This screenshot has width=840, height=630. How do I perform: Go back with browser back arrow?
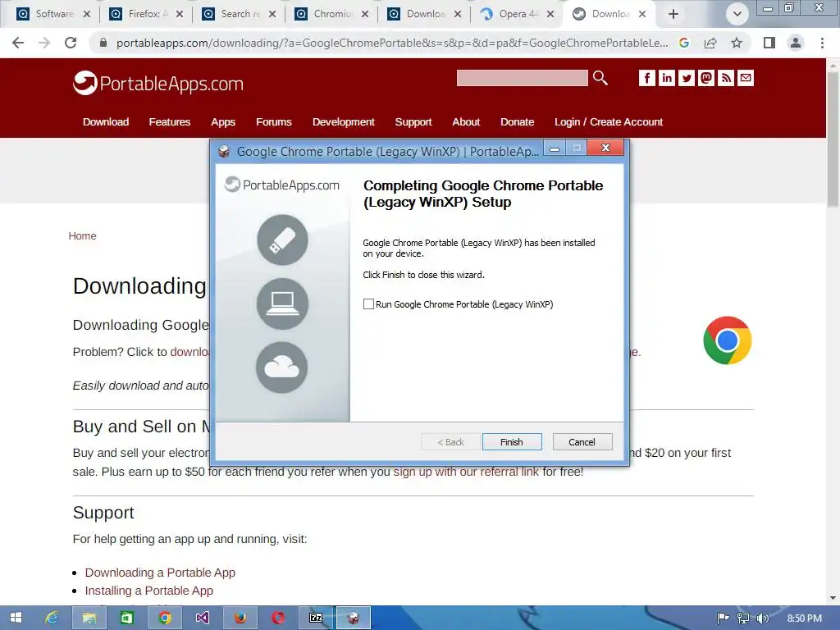tap(18, 43)
